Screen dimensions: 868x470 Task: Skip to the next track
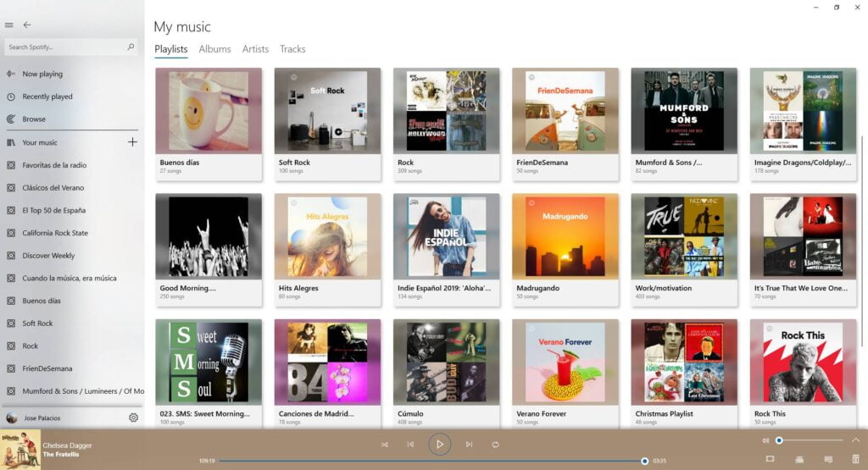pos(469,444)
